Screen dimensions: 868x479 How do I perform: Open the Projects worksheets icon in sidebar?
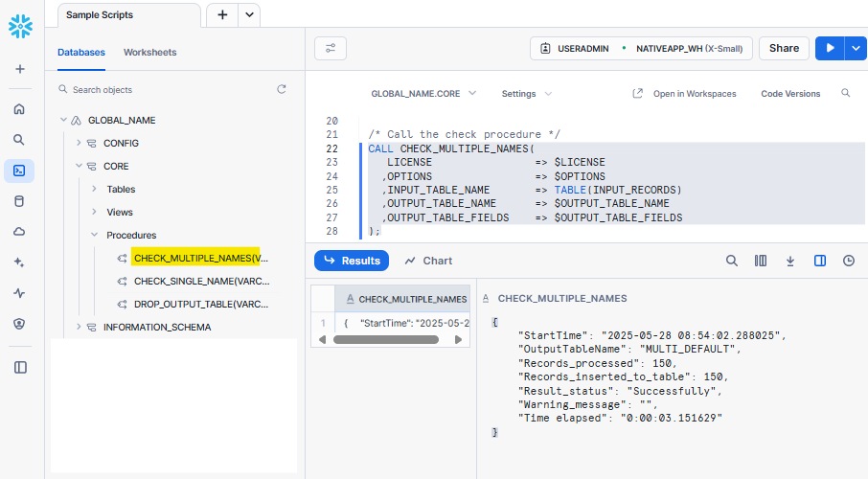19,171
